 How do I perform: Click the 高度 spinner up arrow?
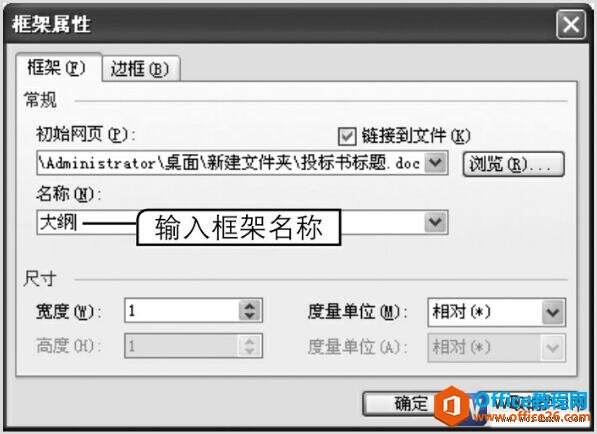coord(250,341)
